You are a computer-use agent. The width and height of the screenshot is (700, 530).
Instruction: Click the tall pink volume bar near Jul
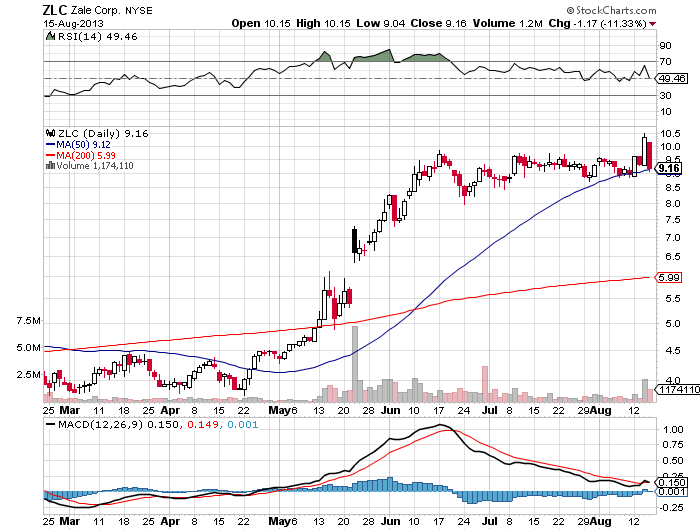(x=485, y=384)
